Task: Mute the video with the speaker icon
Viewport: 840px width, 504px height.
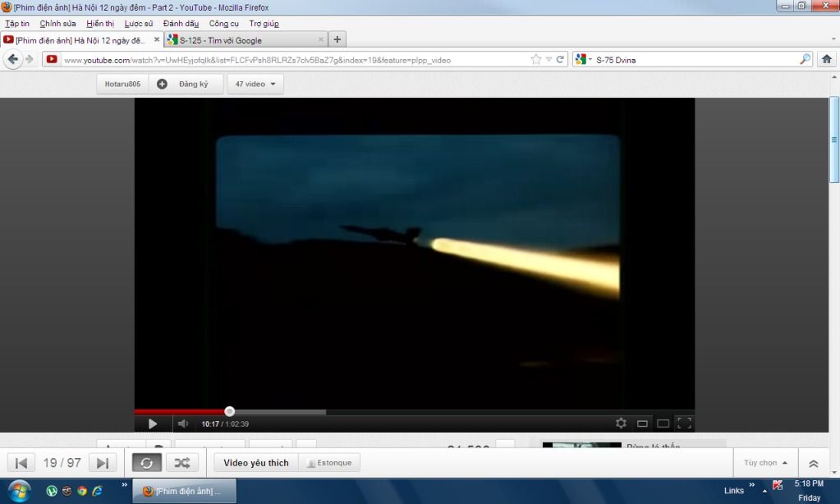Action: 183,424
